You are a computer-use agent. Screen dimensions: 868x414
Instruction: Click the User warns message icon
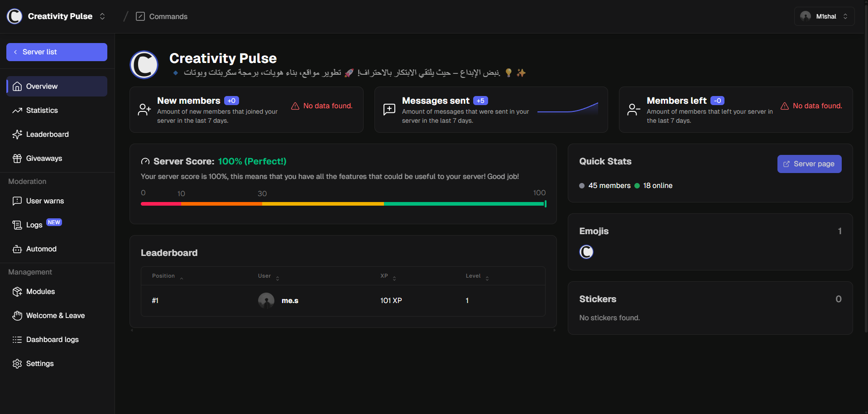click(17, 201)
